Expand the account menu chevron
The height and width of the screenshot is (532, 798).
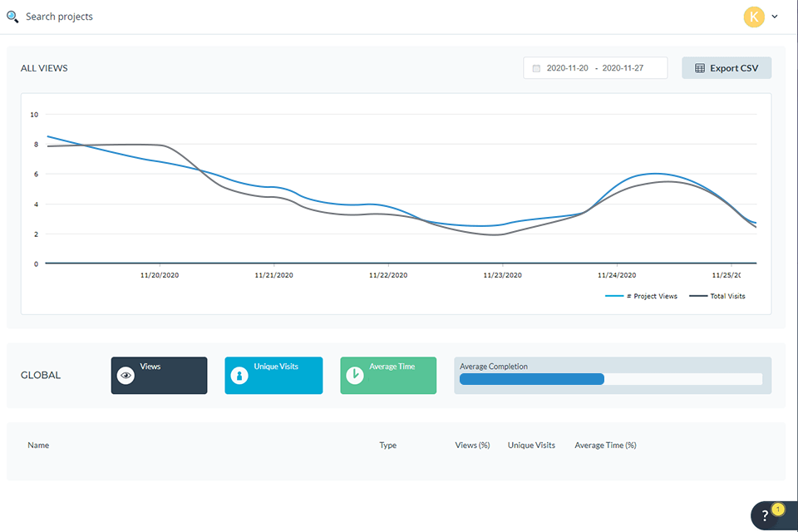click(x=775, y=17)
